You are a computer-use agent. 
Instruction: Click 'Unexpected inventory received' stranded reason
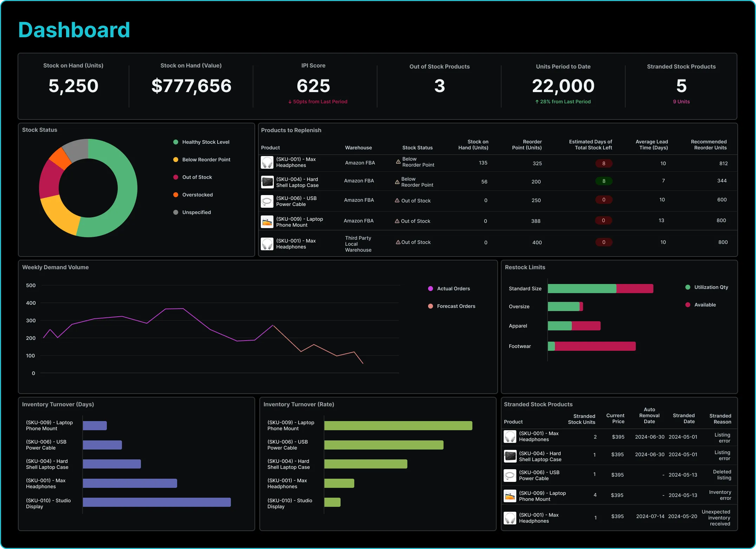(x=716, y=518)
